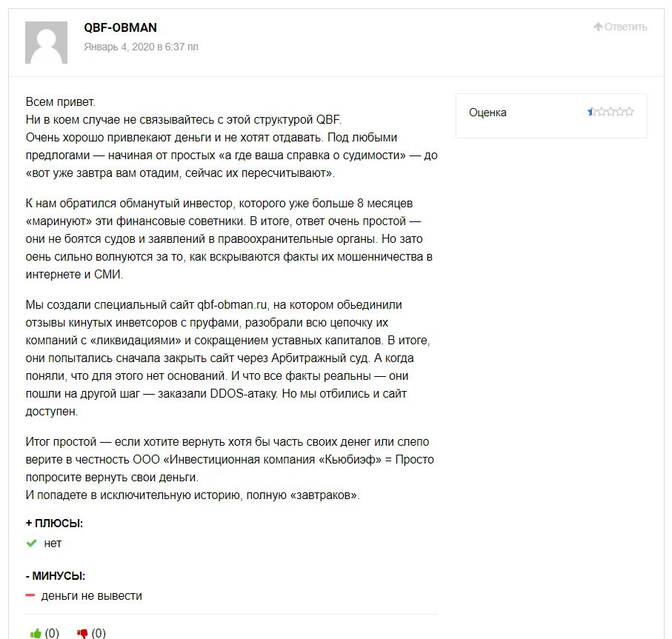Click the Всем привет greeting line
672x639 pixels.
[x=61, y=101]
